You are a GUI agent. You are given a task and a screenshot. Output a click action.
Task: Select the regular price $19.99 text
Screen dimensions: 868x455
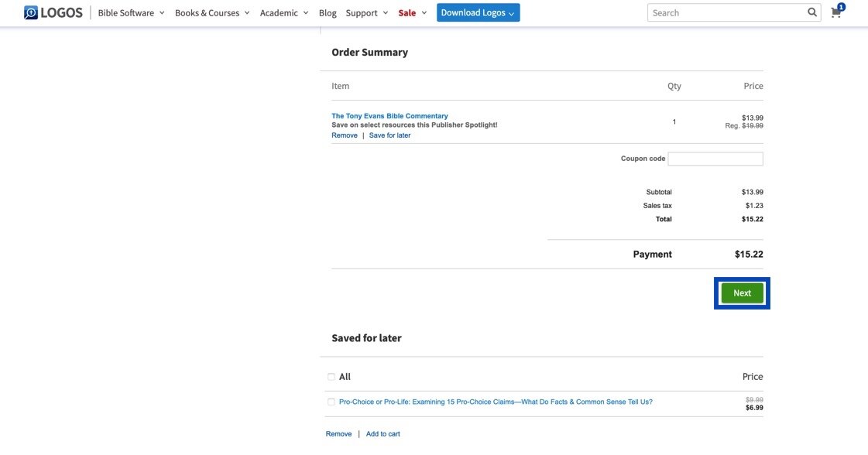point(753,125)
